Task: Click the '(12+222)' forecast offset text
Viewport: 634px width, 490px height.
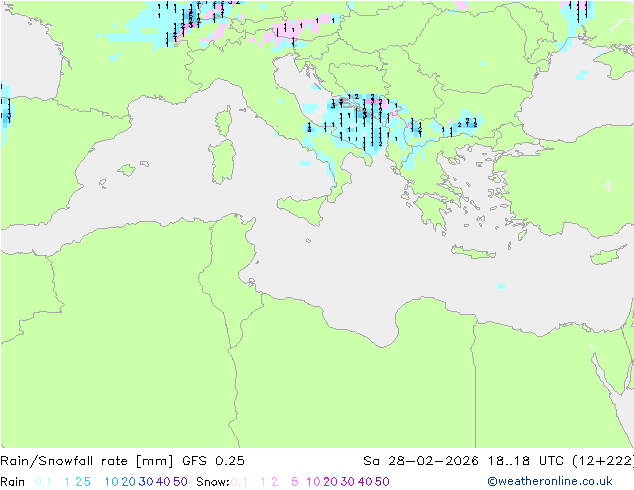Action: (603, 461)
